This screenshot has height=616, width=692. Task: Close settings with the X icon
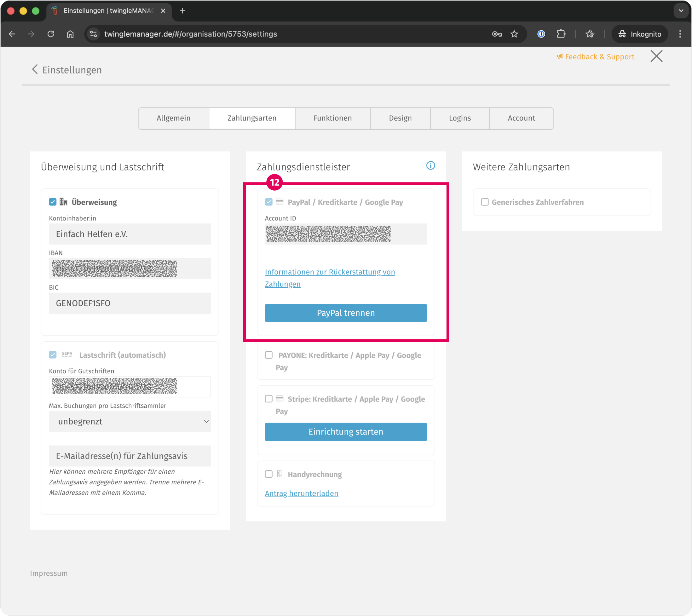tap(656, 56)
